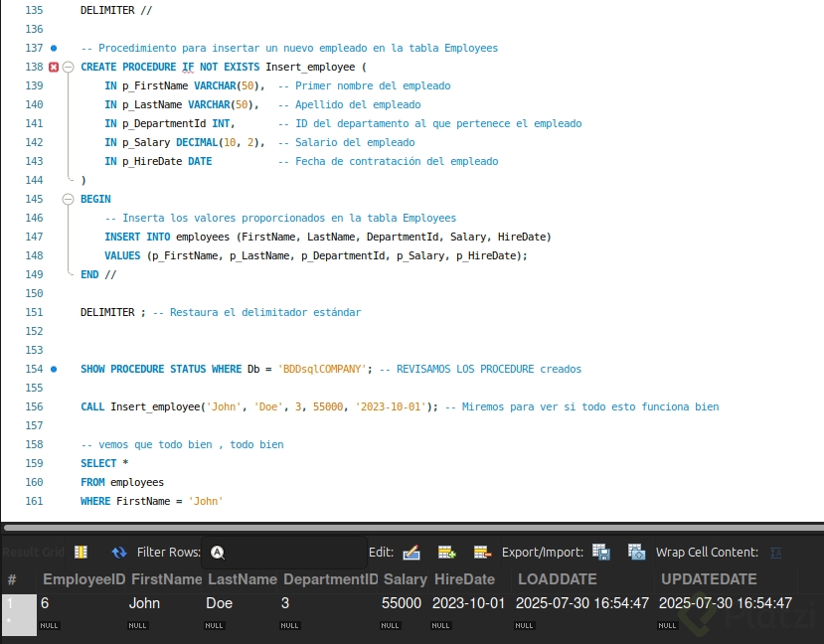Screen dimensions: 824x644
Task: Click line number 156 in gutter
Action: point(34,406)
